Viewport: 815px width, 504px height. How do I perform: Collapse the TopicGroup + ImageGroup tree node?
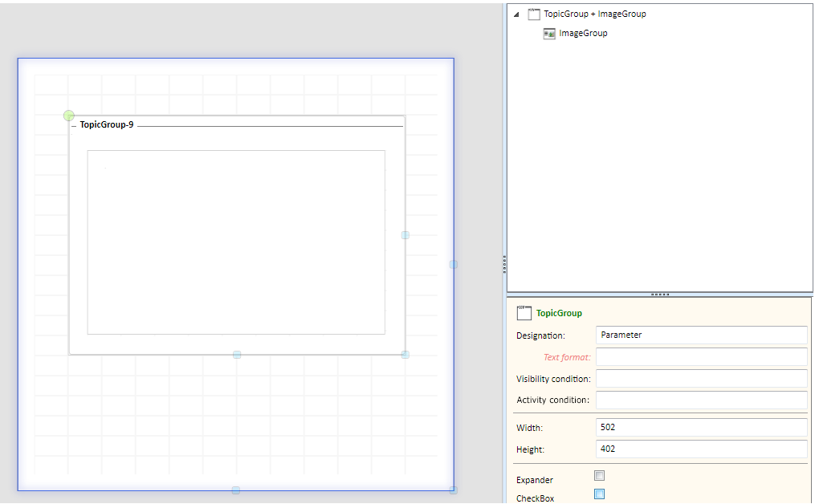point(516,14)
